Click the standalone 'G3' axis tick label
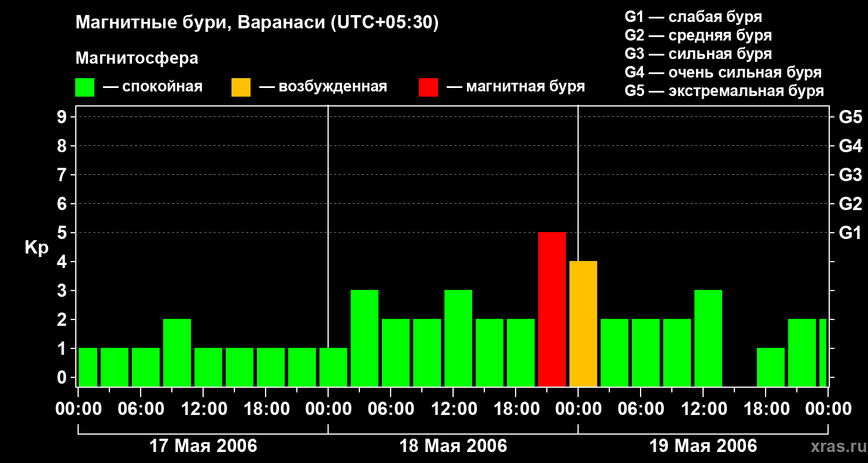 point(851,175)
